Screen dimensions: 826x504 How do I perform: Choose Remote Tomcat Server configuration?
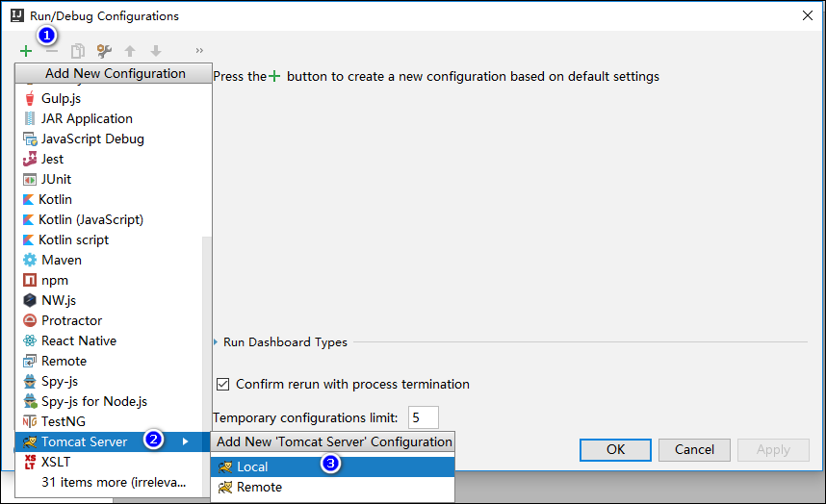point(332,487)
